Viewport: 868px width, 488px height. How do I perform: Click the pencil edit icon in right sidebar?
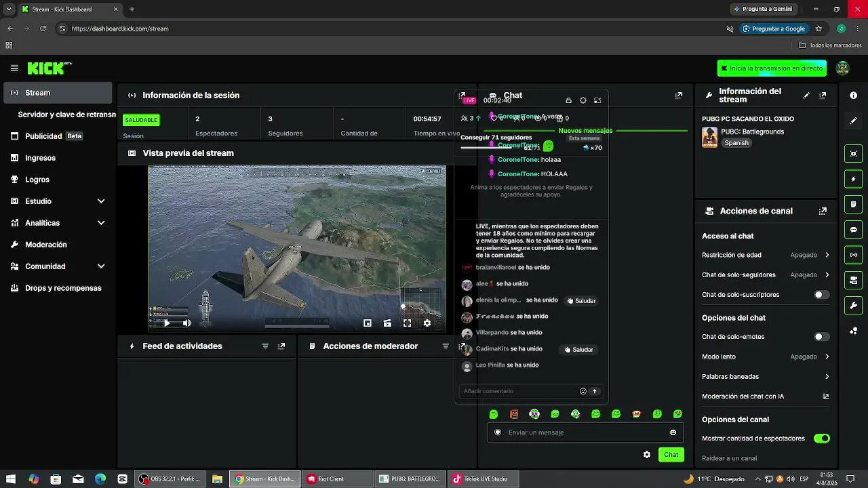pos(853,121)
